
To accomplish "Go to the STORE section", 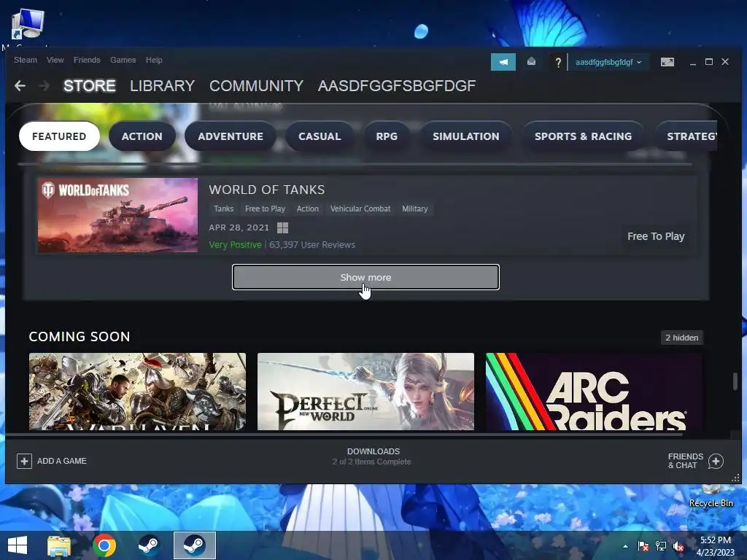I will [x=90, y=86].
